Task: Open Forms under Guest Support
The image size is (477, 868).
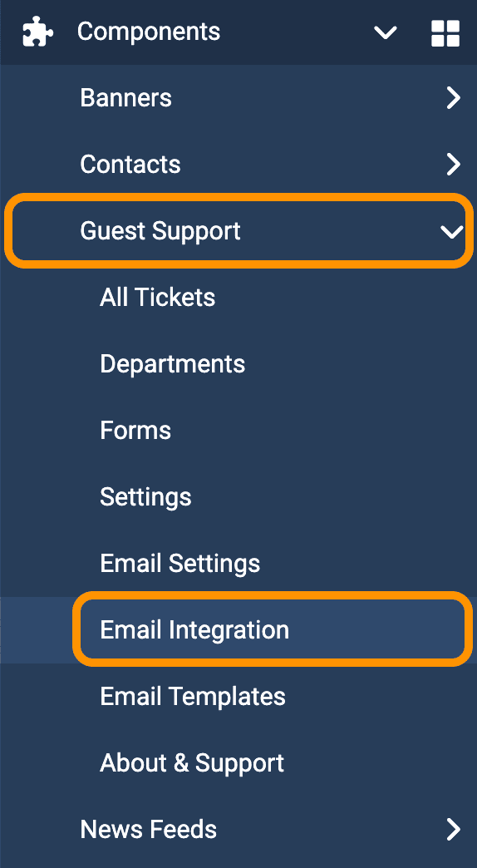Action: [135, 430]
